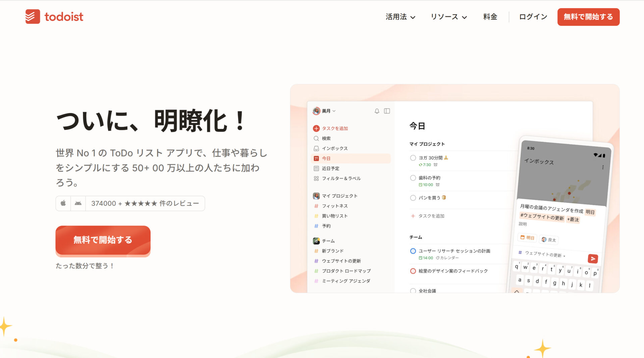The height and width of the screenshot is (358, 644).
Task: Mark パンを買う as done
Action: [413, 198]
